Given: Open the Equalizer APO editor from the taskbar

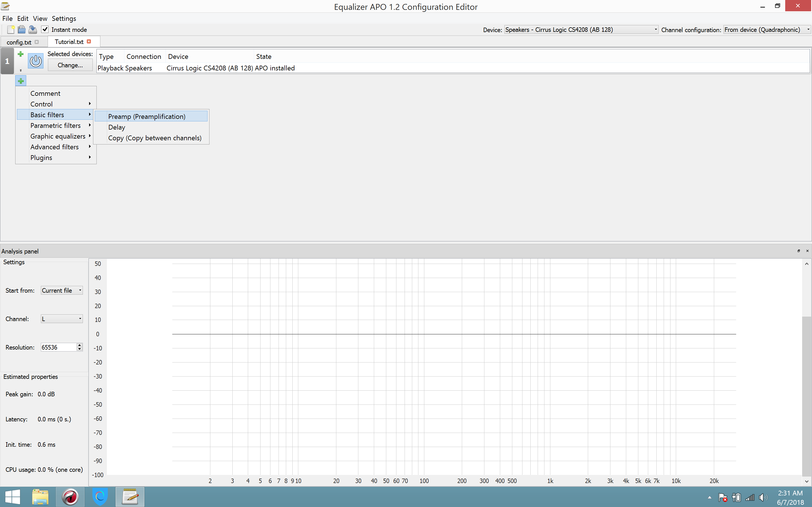Looking at the screenshot, I should click(130, 497).
